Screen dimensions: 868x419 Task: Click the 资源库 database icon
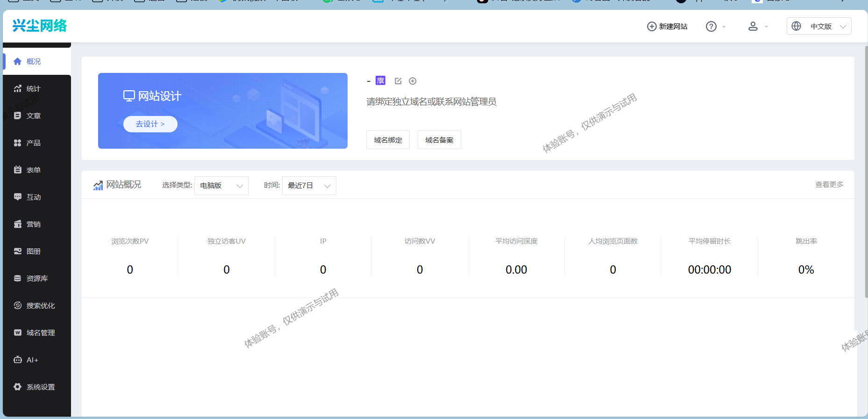point(18,278)
